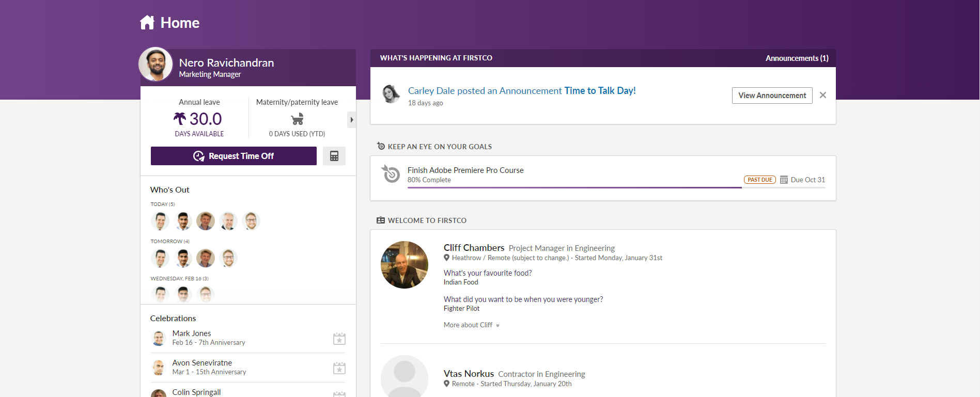Screen dimensions: 980x397
Task: Click fifth avatar in Today's Who's Out
Action: pyautogui.click(x=251, y=221)
